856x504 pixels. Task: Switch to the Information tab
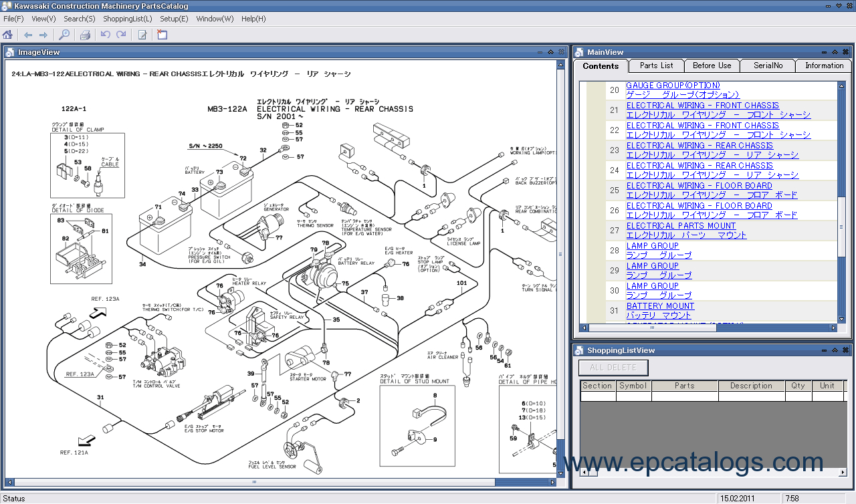(824, 66)
